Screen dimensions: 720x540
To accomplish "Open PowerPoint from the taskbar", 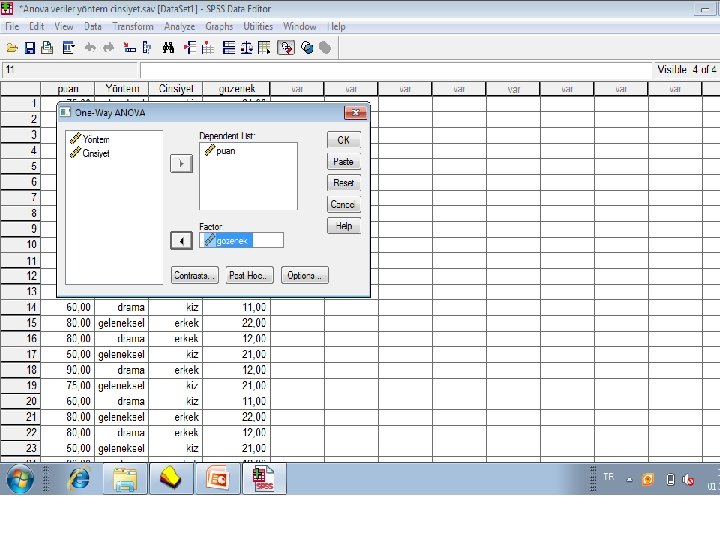I will coord(218,479).
